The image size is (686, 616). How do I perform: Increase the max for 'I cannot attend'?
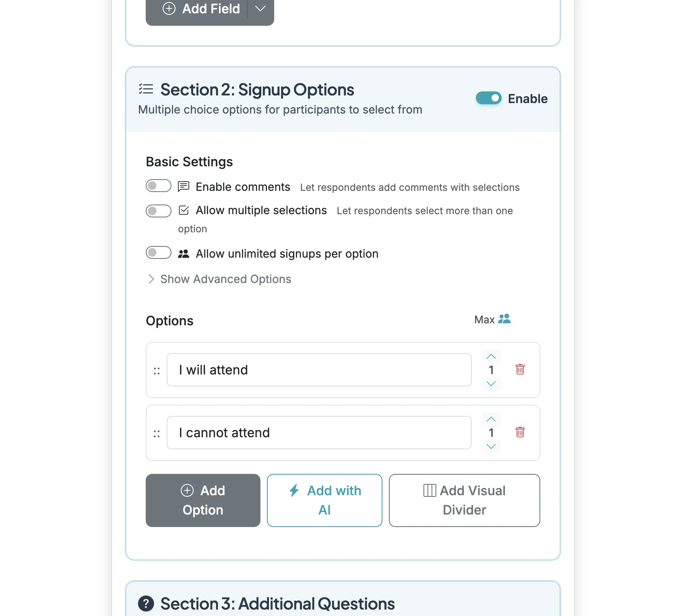click(x=491, y=419)
